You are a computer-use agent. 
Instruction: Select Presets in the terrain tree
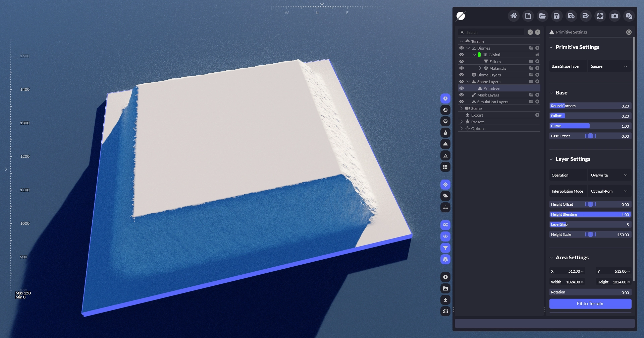pyautogui.click(x=478, y=122)
